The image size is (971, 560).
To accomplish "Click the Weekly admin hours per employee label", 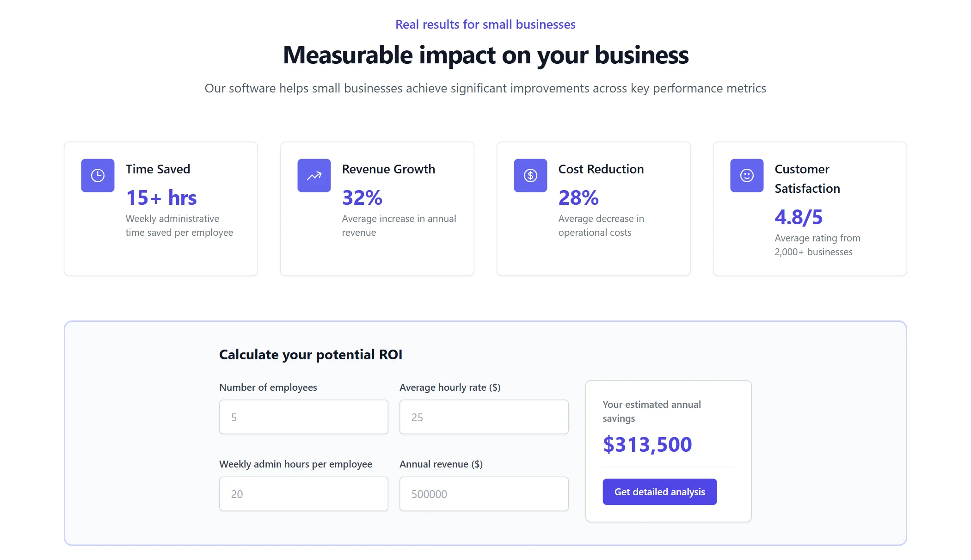I will tap(295, 464).
